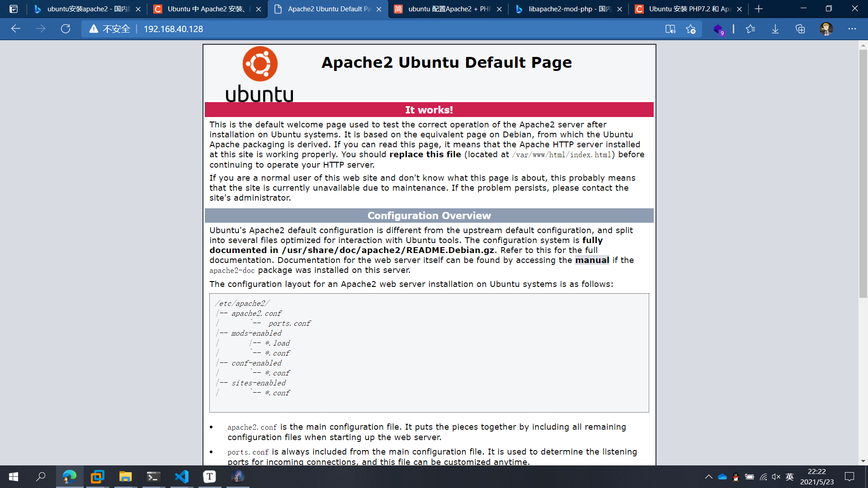Open the browser profile avatar
Screen dimensions: 868x488
click(826, 29)
